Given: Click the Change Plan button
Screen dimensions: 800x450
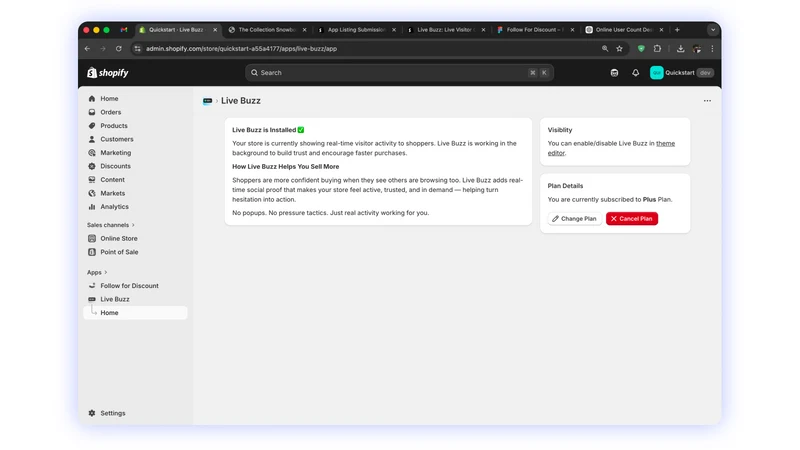Looking at the screenshot, I should pyautogui.click(x=574, y=218).
